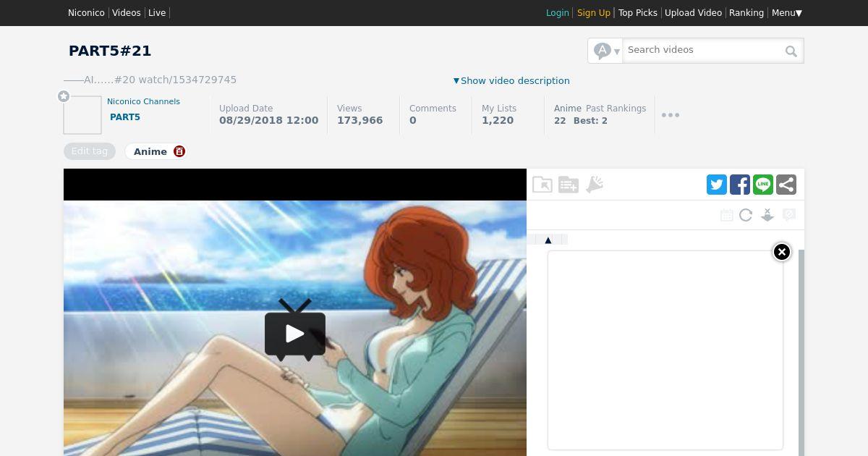Play the video with the TV play button
Viewport: 868px width, 456px height.
coord(295,331)
